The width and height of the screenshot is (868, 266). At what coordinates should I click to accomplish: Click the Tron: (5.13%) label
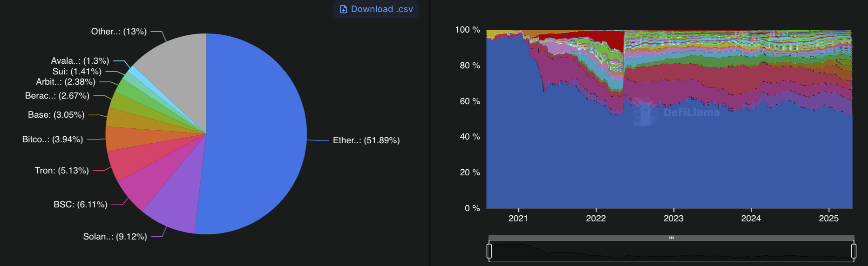(x=61, y=171)
